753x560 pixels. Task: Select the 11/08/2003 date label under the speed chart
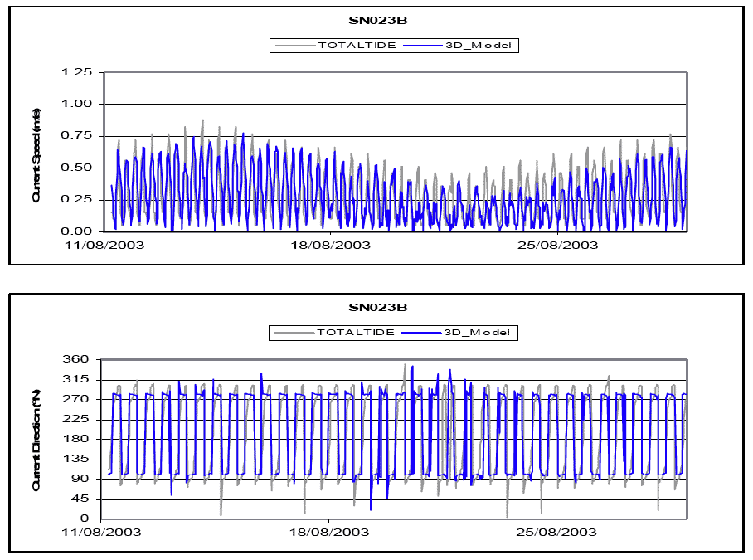(x=102, y=245)
